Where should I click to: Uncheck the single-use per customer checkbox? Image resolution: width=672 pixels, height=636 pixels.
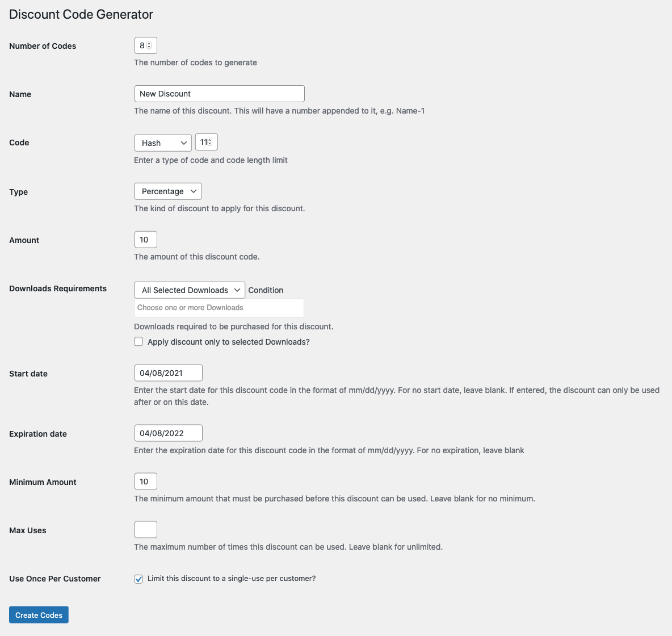click(x=138, y=579)
